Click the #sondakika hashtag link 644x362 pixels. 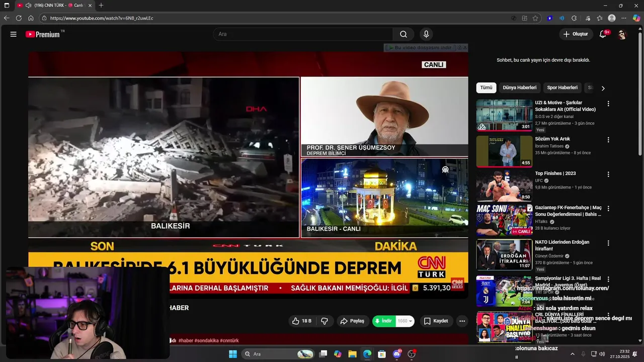[206, 340]
